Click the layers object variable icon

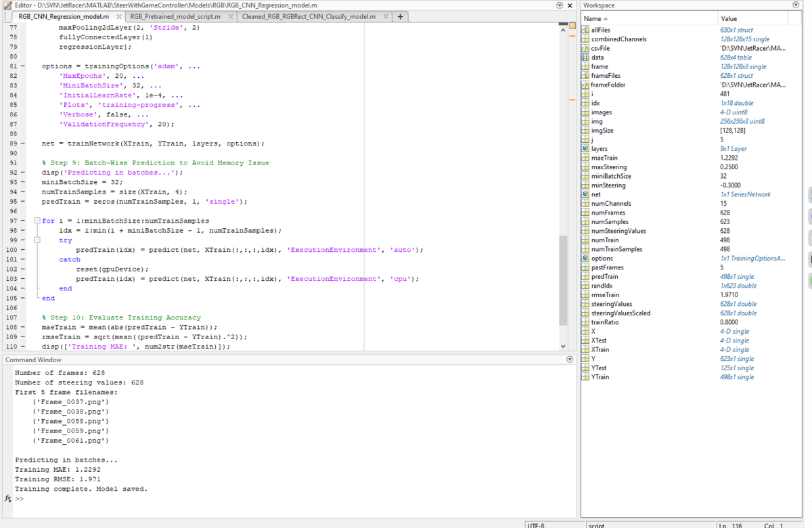tap(585, 149)
